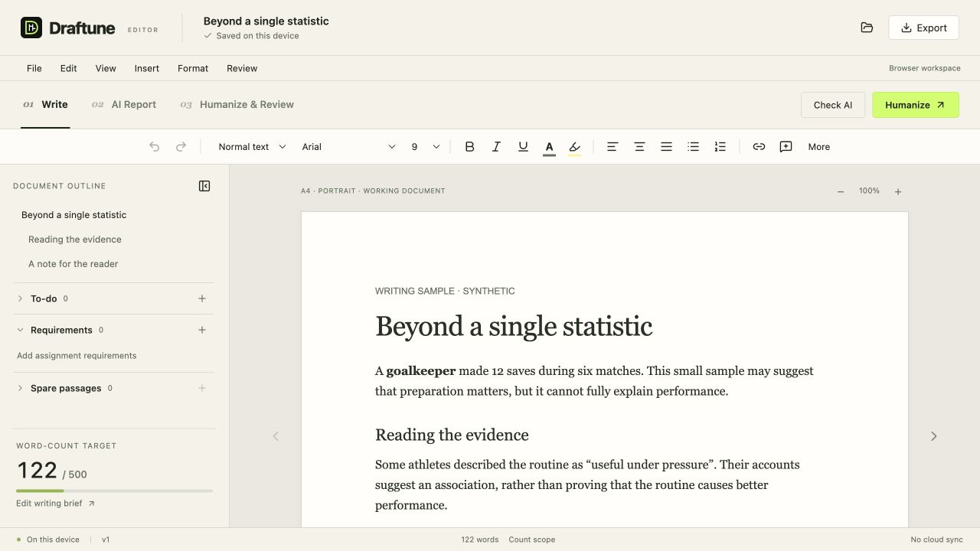Screen dimensions: 980x551
Task: Open the Normal text style dropdown
Action: (x=252, y=147)
